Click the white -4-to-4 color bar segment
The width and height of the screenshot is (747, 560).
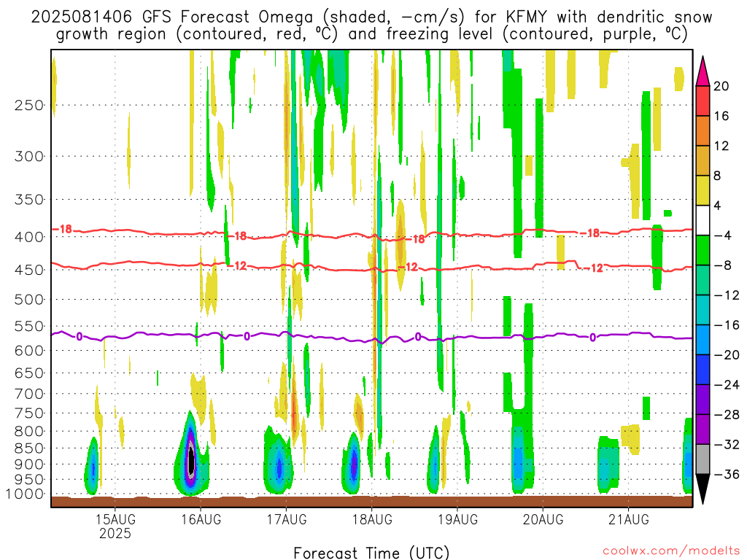coord(703,220)
